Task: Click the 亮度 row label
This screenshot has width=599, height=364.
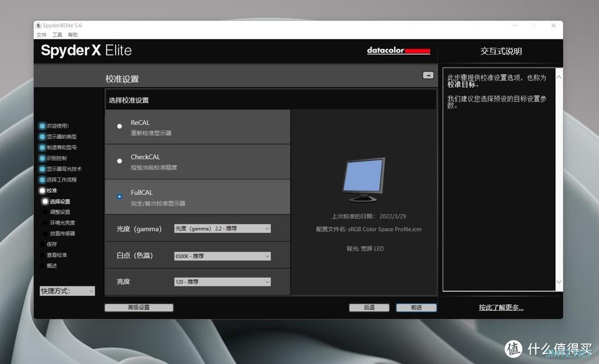Action: pos(123,281)
